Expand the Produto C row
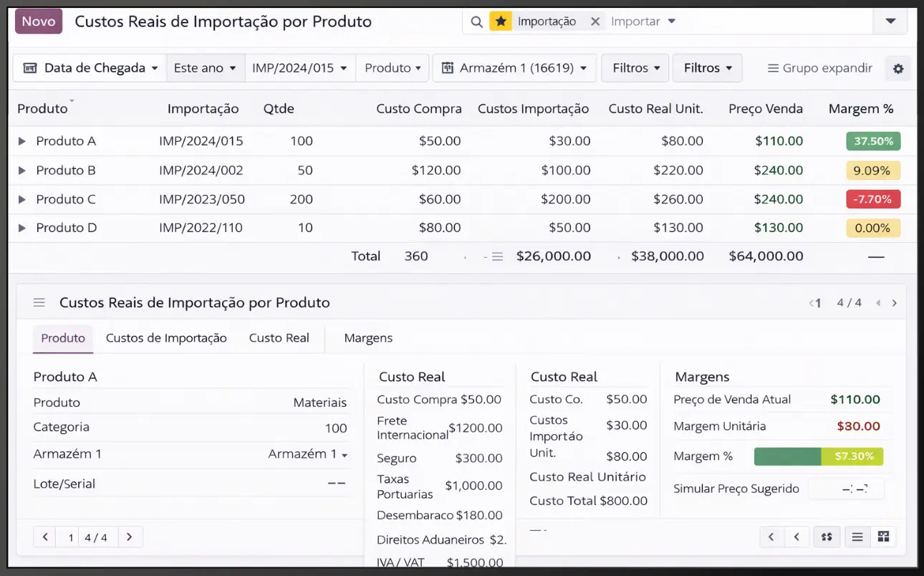Viewport: 924px width, 576px height. point(21,199)
